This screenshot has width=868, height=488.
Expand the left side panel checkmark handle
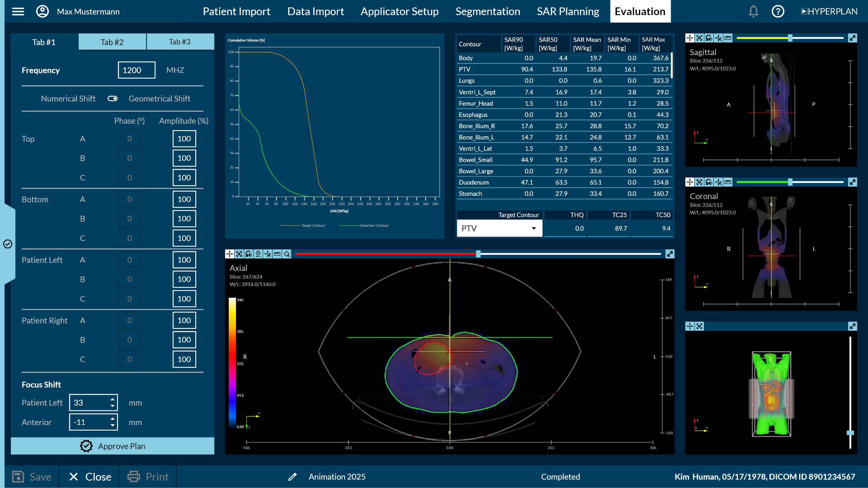(x=8, y=244)
